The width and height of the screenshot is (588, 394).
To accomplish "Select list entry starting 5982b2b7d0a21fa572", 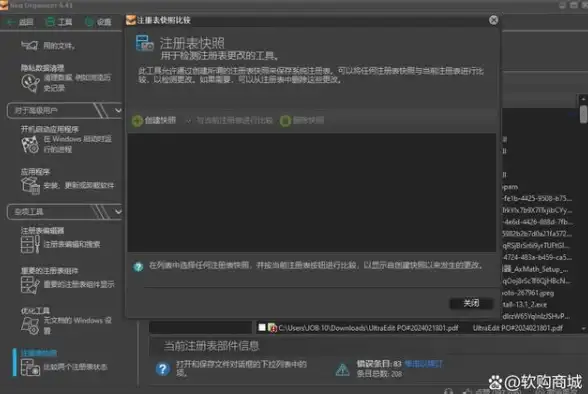I will coord(537,234).
